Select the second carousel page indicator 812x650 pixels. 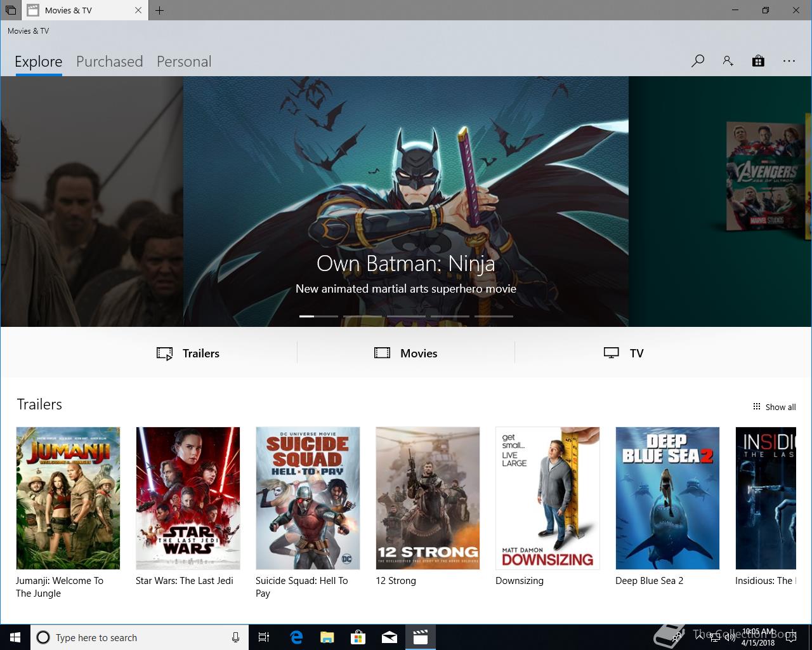[362, 316]
